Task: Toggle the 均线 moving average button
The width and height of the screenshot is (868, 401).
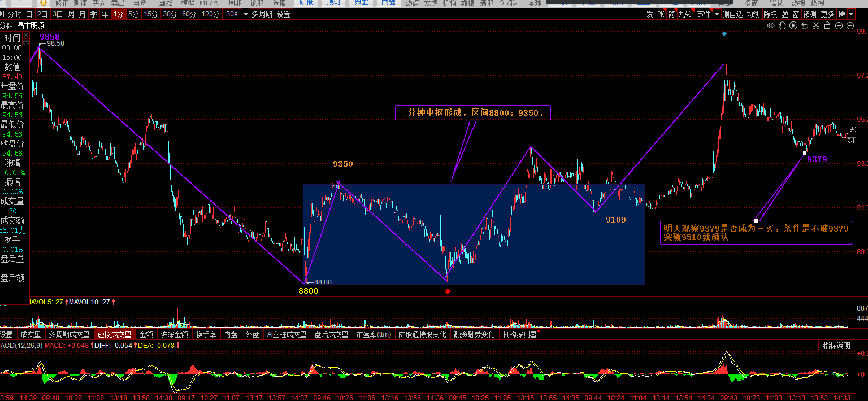Action: [x=753, y=14]
